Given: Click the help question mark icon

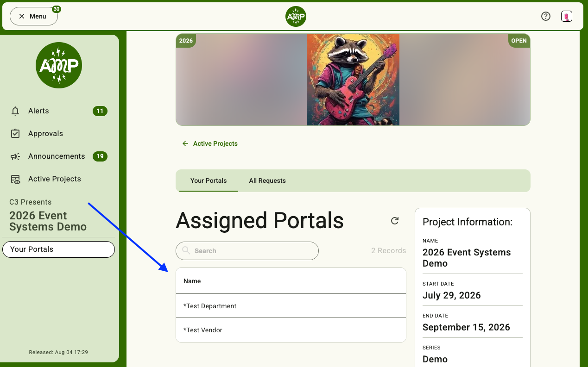Looking at the screenshot, I should pos(546,16).
